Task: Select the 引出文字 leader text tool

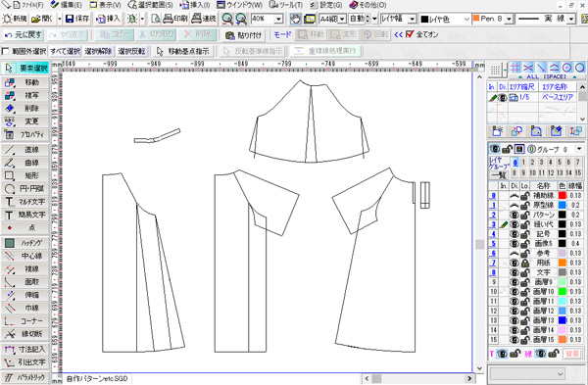Action: coord(25,362)
